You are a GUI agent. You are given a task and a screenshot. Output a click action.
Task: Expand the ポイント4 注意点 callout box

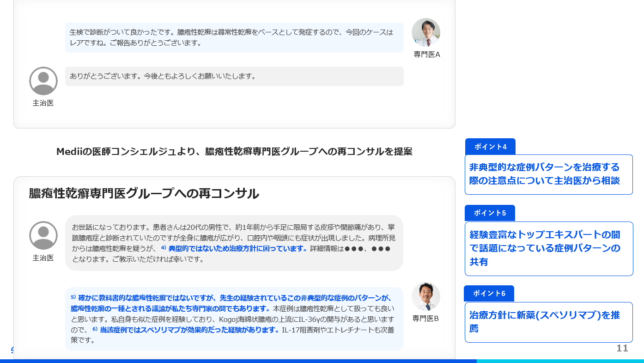tap(548, 174)
